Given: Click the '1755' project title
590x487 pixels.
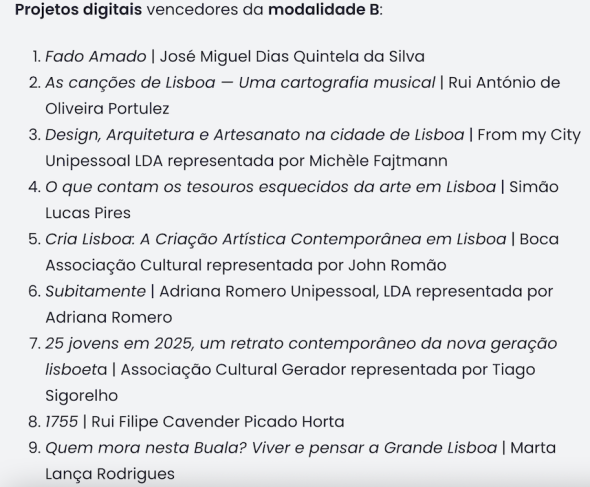Looking at the screenshot, I should point(62,422).
